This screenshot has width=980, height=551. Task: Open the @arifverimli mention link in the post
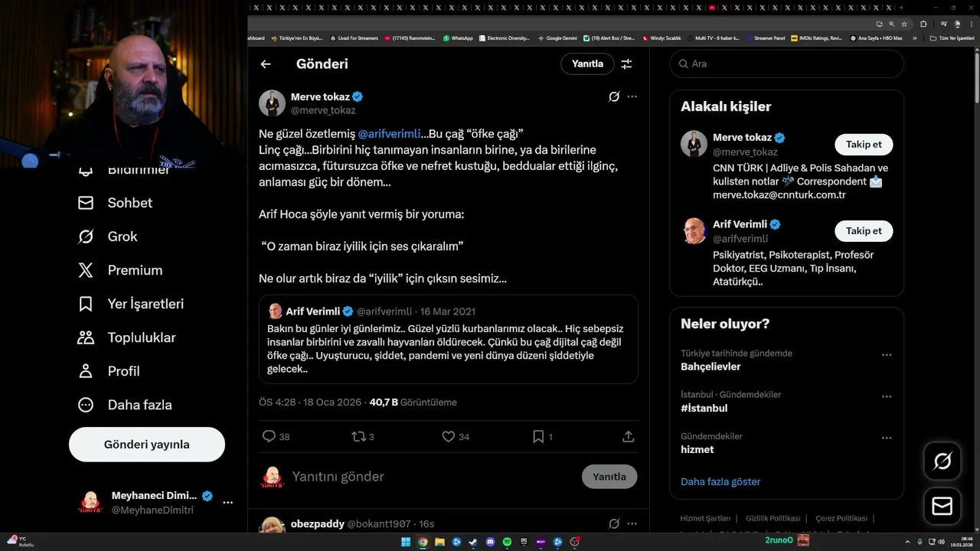pos(389,134)
